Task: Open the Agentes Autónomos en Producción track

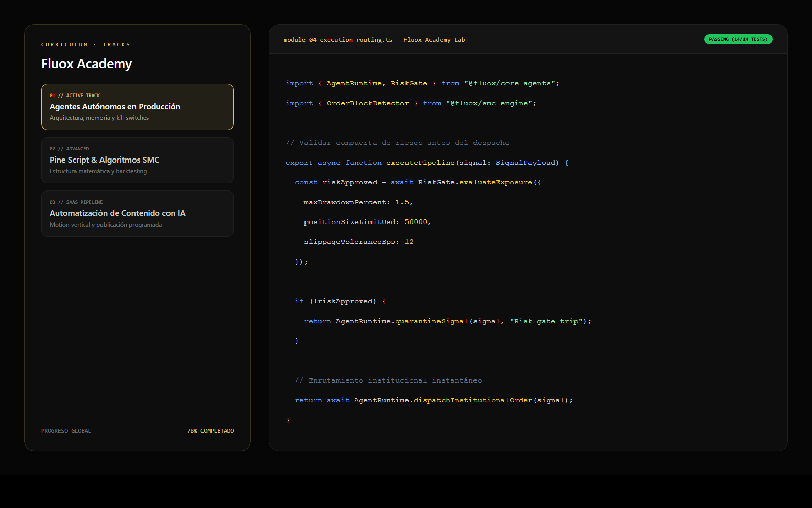Action: tap(138, 107)
